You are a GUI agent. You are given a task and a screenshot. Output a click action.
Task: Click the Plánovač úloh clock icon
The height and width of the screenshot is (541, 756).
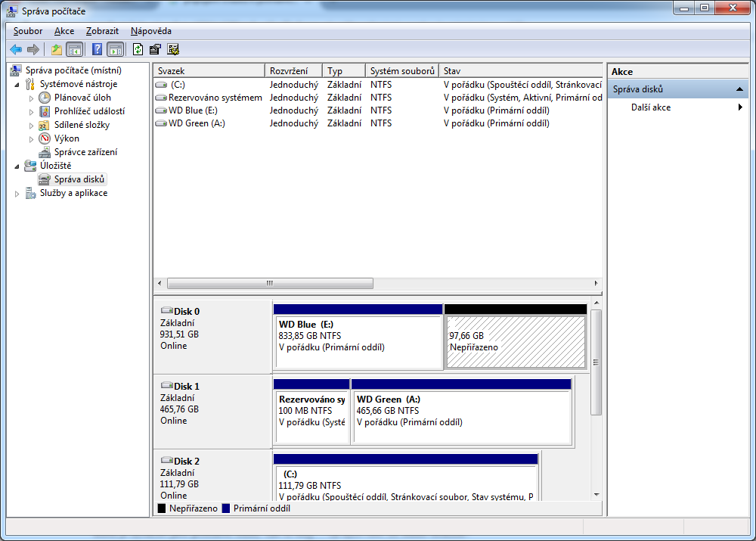pyautogui.click(x=45, y=98)
